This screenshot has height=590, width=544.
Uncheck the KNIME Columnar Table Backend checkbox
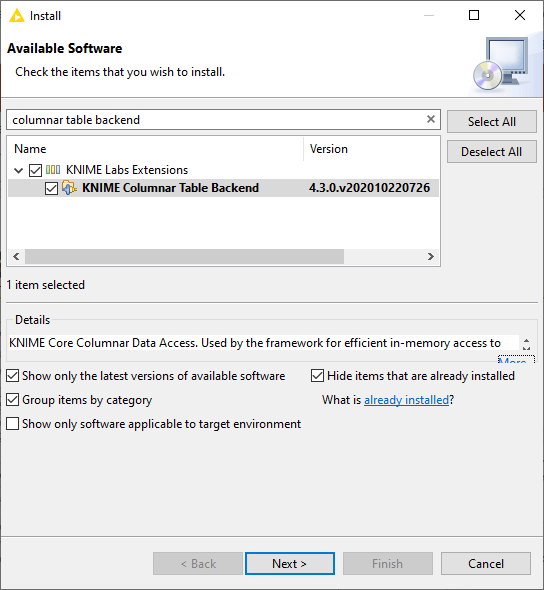[51, 188]
